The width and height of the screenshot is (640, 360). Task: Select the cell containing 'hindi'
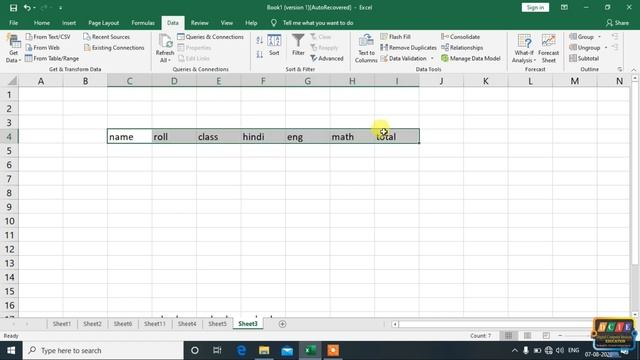[263, 137]
